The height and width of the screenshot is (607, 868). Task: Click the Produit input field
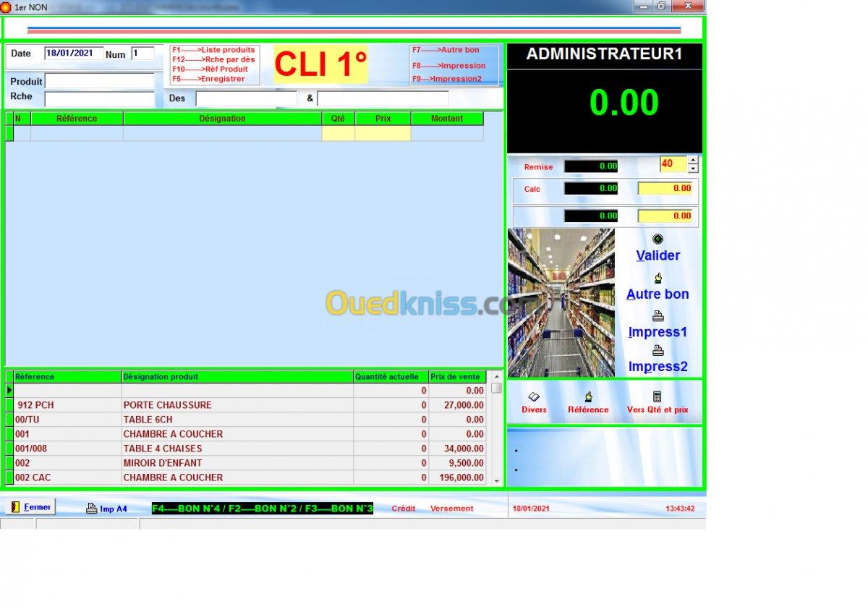point(100,82)
